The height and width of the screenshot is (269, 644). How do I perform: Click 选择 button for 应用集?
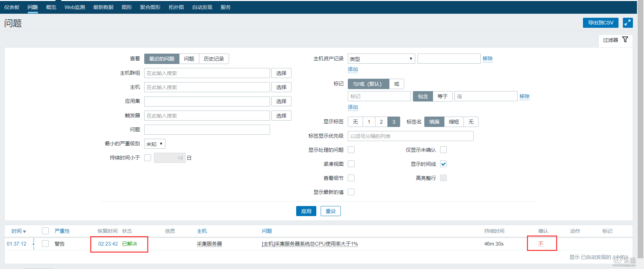[281, 101]
